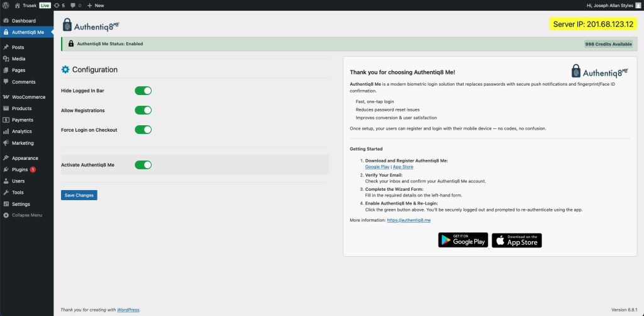Open the Google Play text link
This screenshot has height=316, width=644.
pos(377,167)
